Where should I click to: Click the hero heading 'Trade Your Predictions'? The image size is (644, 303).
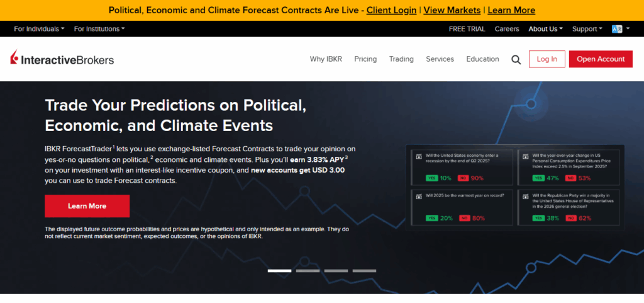click(x=176, y=115)
